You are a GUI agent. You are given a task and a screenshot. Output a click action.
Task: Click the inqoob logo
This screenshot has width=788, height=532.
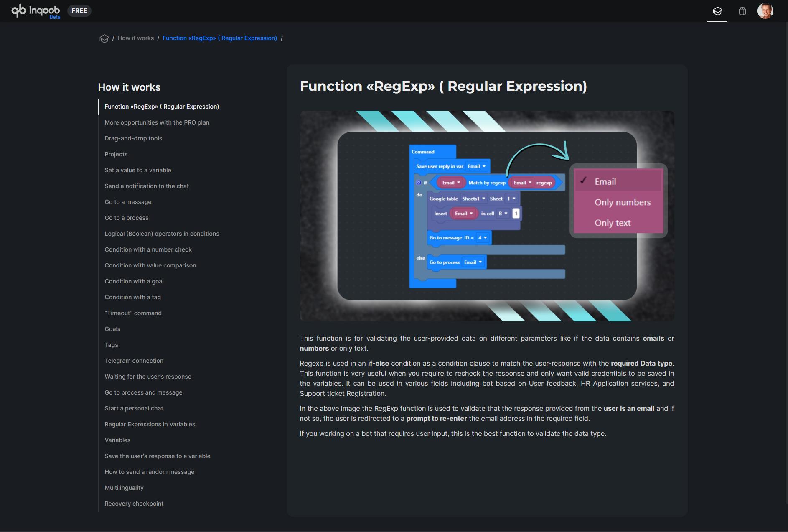pyautogui.click(x=36, y=10)
